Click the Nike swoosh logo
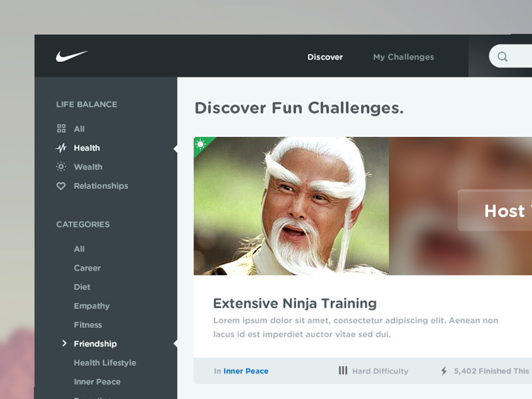The height and width of the screenshot is (399, 532). (72, 56)
